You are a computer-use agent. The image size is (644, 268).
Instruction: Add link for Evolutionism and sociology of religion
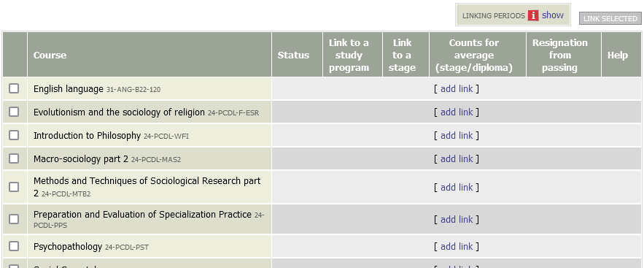[x=457, y=112]
